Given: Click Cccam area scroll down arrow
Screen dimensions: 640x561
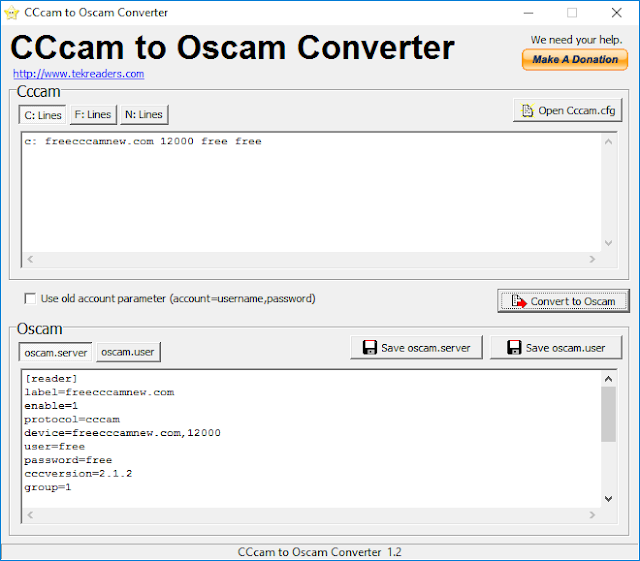Looking at the screenshot, I should coord(608,243).
